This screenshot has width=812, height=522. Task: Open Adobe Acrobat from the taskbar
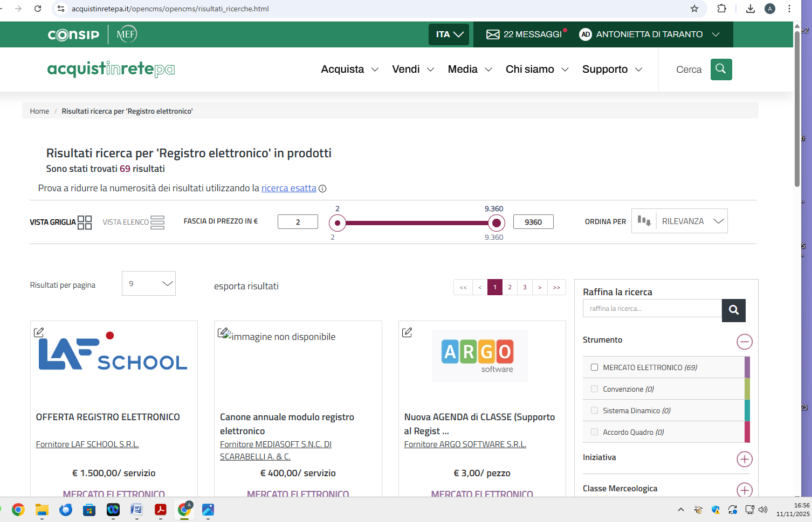click(160, 510)
